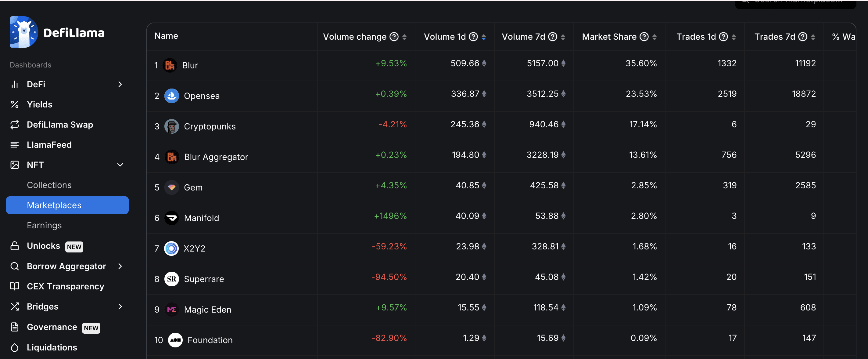This screenshot has height=359, width=868.
Task: Sort table by Volume 1d arrows
Action: click(x=483, y=37)
